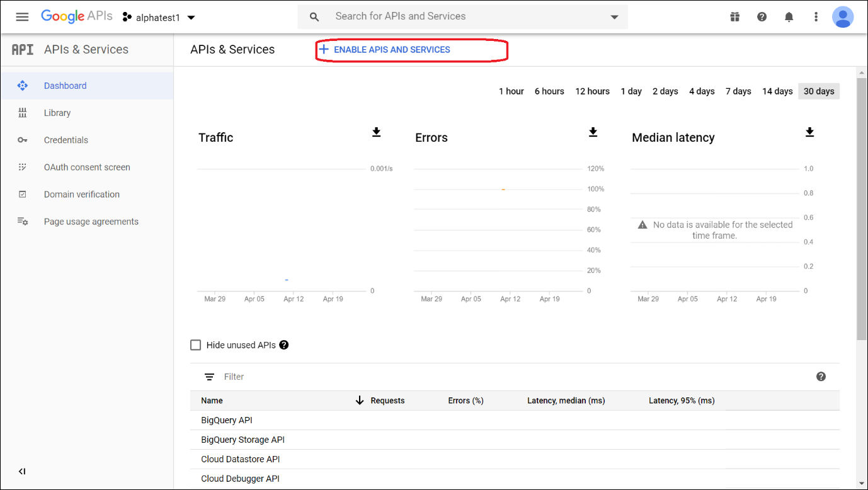Open Credentials in the sidebar
Viewport: 868px width, 490px height.
click(66, 140)
